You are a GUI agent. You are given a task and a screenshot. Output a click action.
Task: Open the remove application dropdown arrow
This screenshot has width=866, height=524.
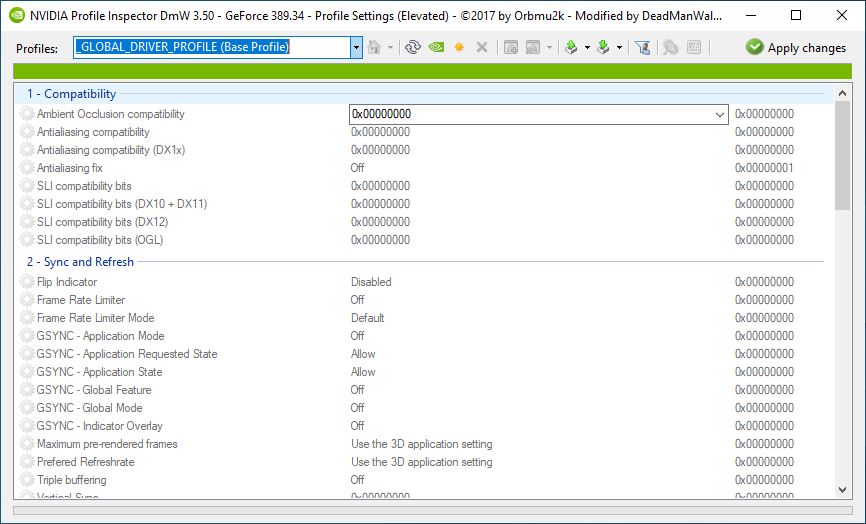(549, 47)
